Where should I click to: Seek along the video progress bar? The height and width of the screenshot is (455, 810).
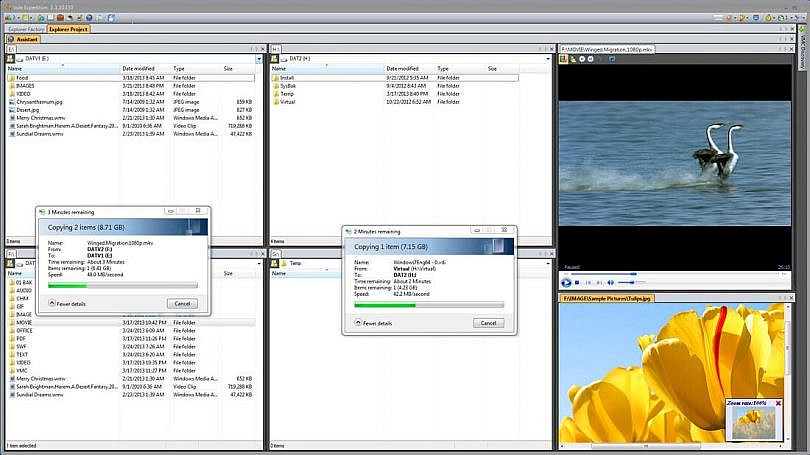[x=674, y=274]
